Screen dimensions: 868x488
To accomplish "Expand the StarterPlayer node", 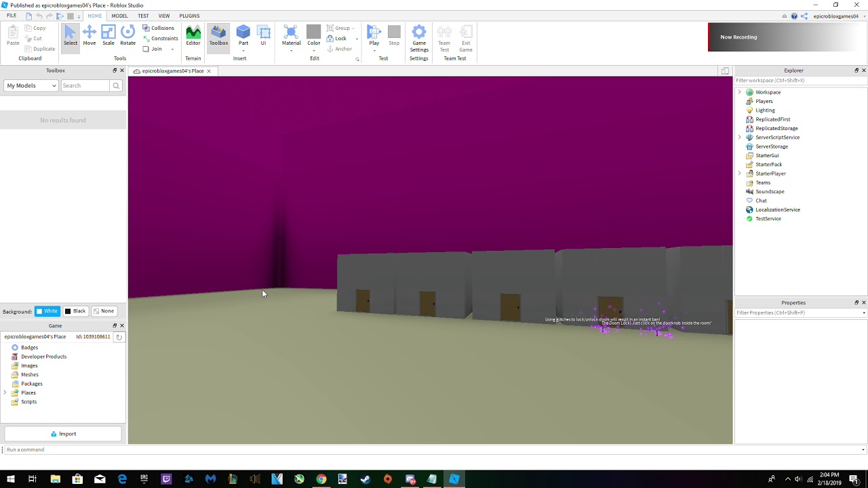I will point(740,174).
